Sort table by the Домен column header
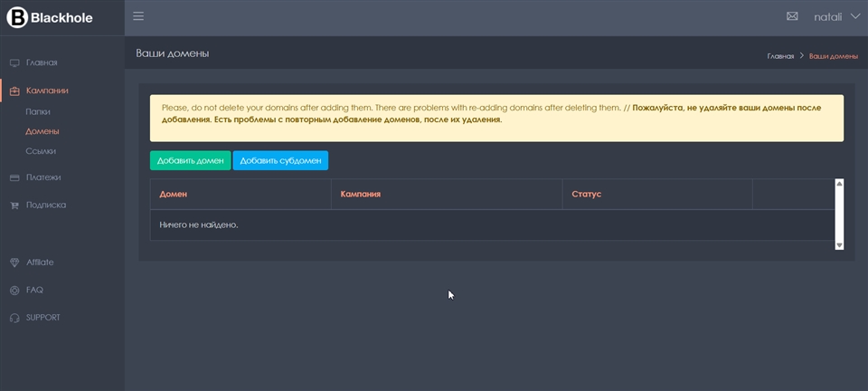 pos(174,194)
